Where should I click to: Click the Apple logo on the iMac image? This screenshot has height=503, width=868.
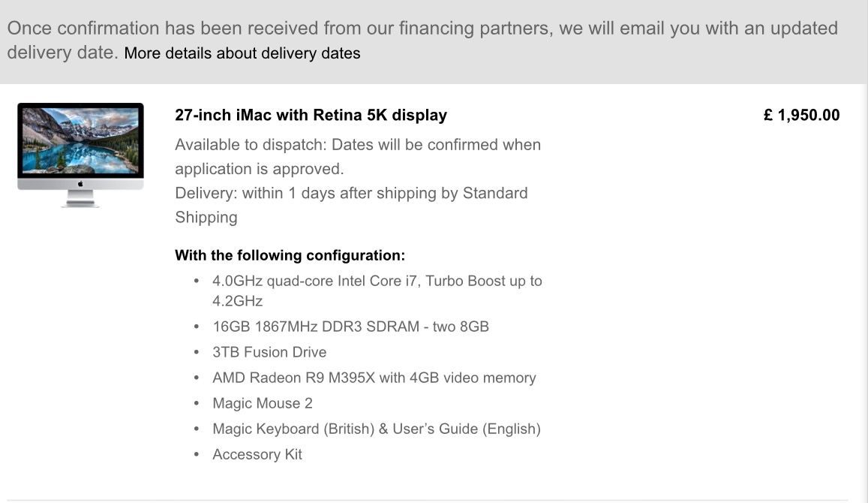(x=80, y=184)
